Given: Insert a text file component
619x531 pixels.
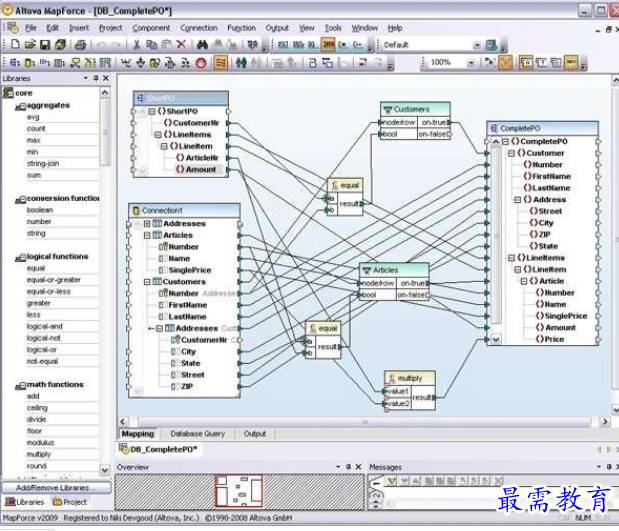Looking at the screenshot, I should [59, 63].
